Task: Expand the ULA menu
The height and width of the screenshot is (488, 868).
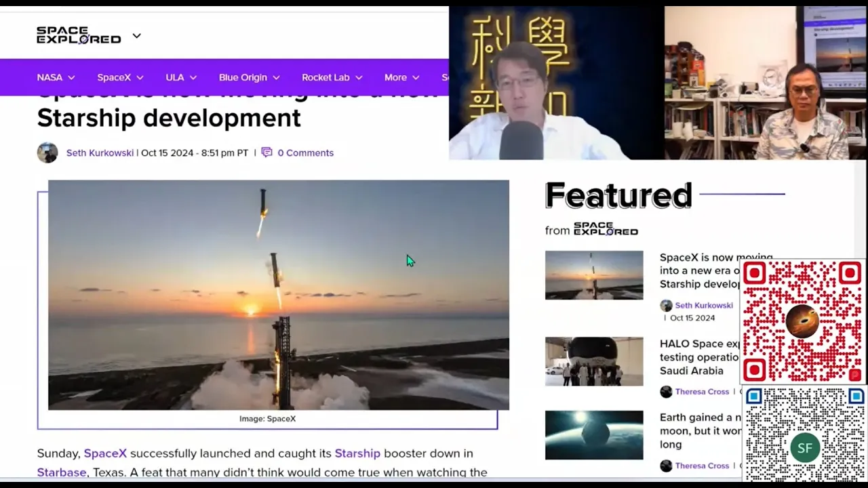Action: (x=181, y=77)
